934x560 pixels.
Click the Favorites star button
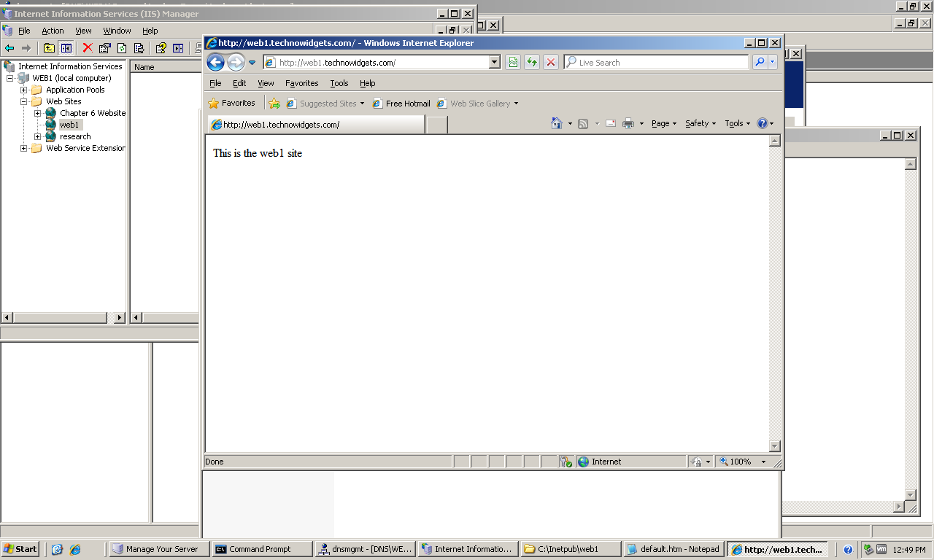click(232, 104)
